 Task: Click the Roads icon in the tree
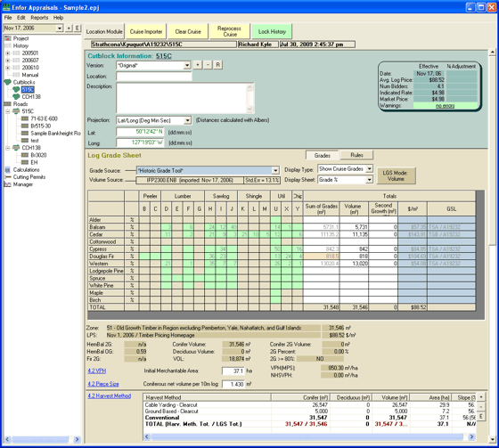point(8,104)
